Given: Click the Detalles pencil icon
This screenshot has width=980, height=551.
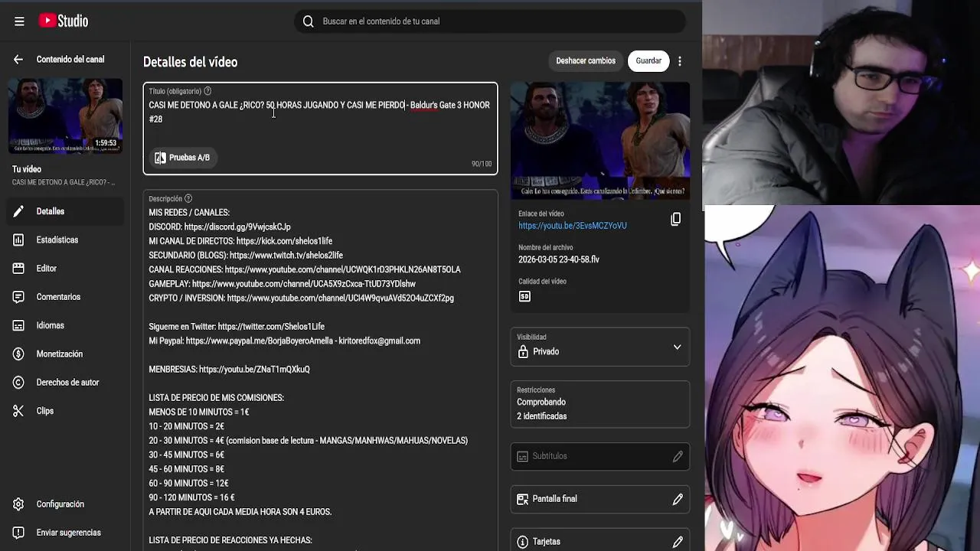Looking at the screenshot, I should coord(19,211).
